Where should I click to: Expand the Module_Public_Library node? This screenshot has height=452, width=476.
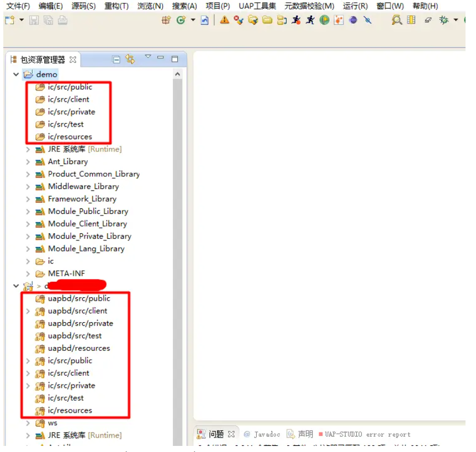(x=28, y=212)
